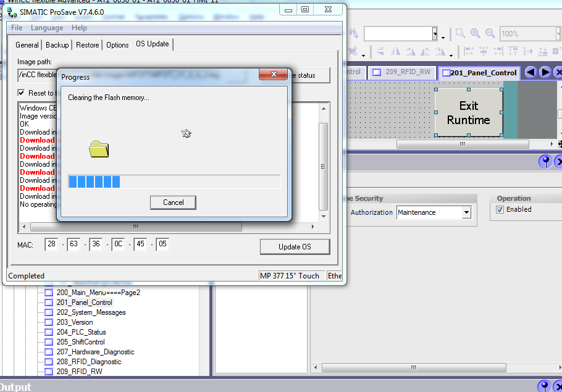Open the Help menu in ProSave
The height and width of the screenshot is (392, 562).
click(x=79, y=28)
